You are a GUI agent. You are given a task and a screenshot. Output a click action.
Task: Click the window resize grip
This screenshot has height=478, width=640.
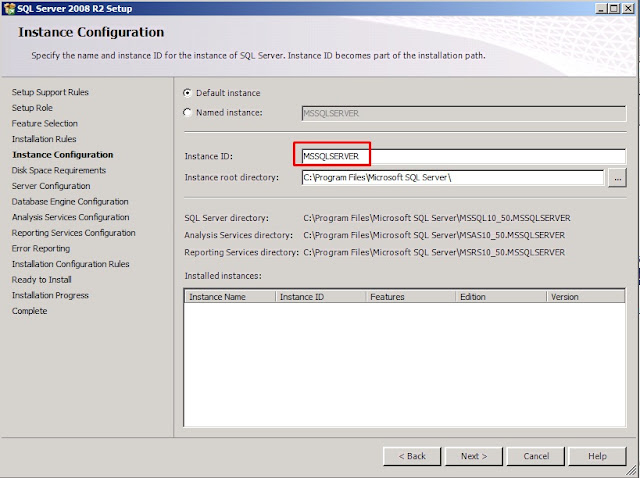pos(633,472)
